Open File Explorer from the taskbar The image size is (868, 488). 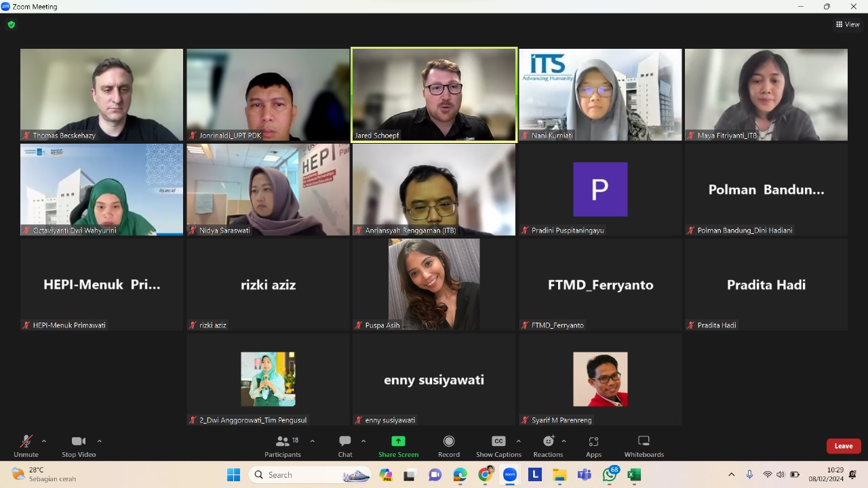pyautogui.click(x=559, y=474)
